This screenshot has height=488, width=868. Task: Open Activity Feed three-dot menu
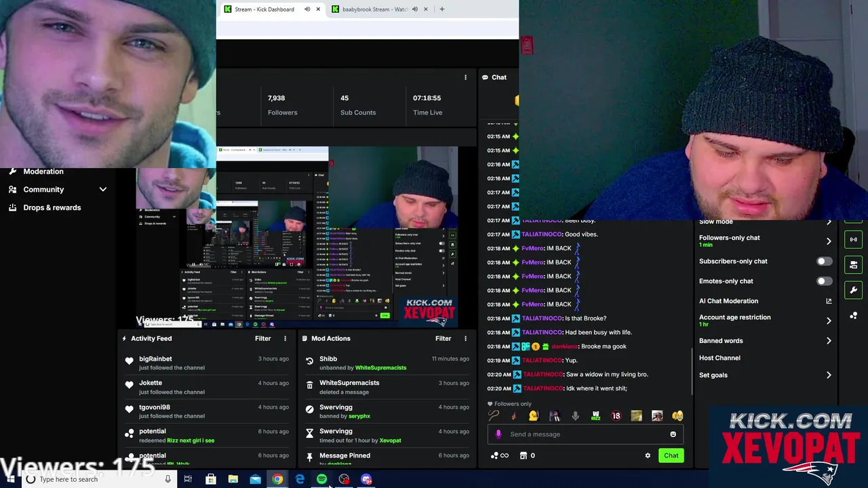coord(285,338)
